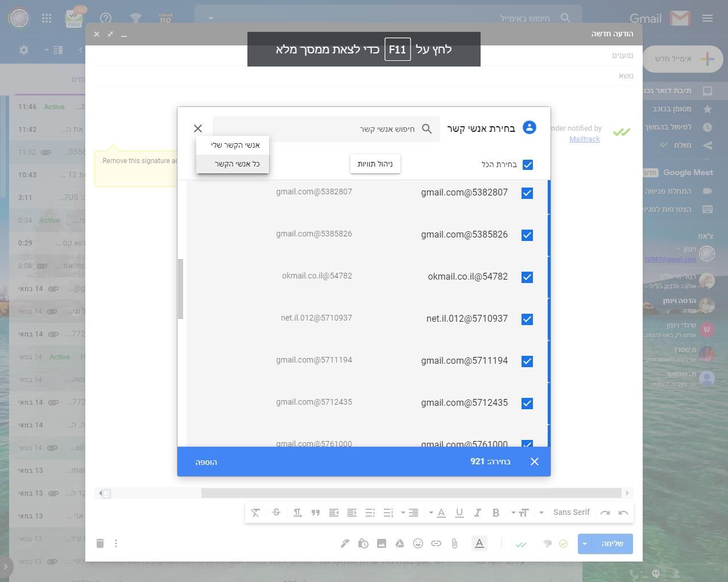
Task: Insert a file from Google Drive
Action: (400, 543)
